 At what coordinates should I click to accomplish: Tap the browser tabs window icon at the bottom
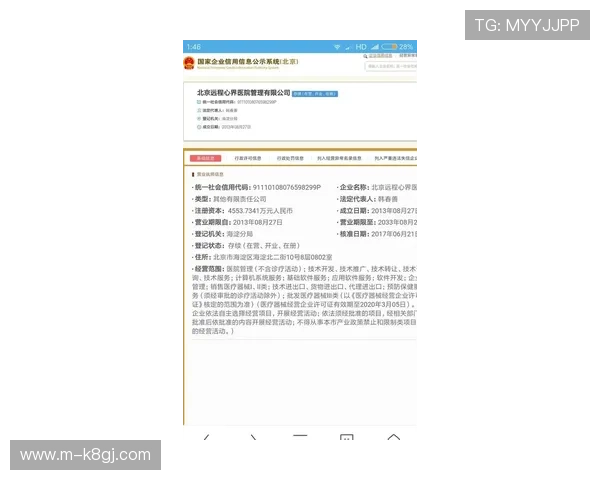coord(347,437)
